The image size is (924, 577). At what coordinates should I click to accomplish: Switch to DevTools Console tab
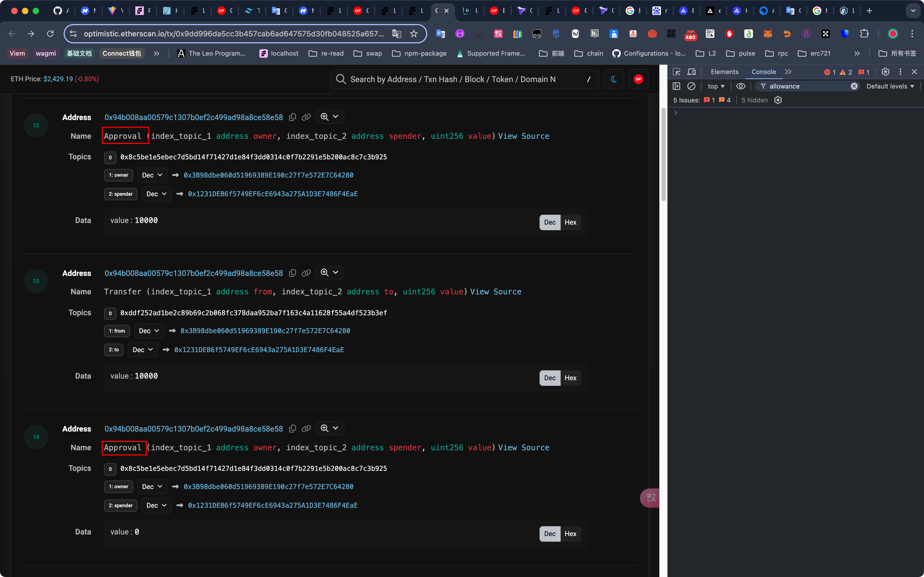coord(763,72)
